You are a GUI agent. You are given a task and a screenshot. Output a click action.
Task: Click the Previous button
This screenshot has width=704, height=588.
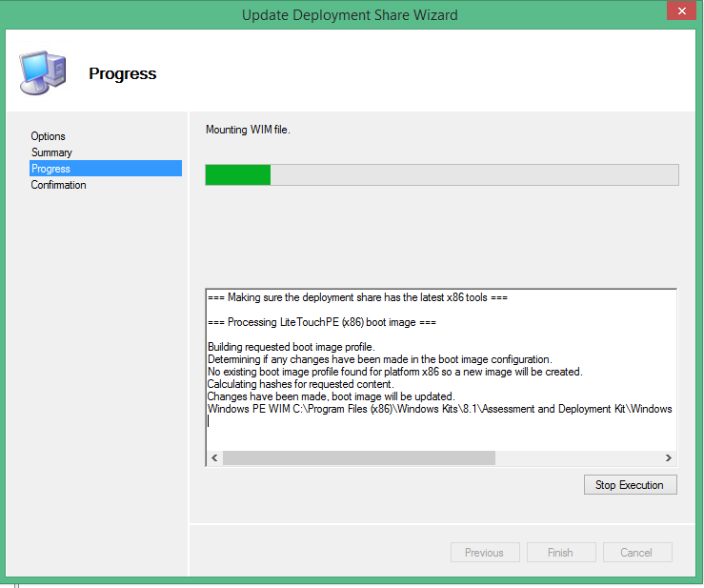[484, 553]
